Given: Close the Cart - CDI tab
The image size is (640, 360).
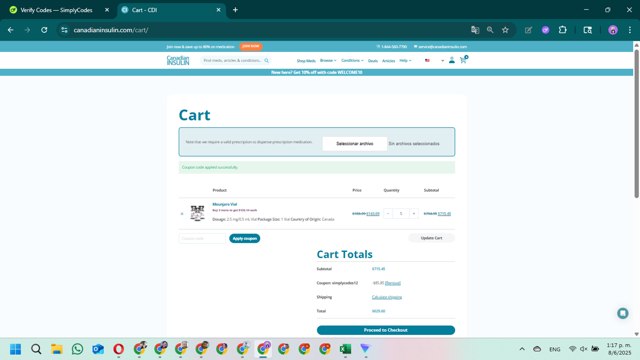Looking at the screenshot, I should coord(218,10).
